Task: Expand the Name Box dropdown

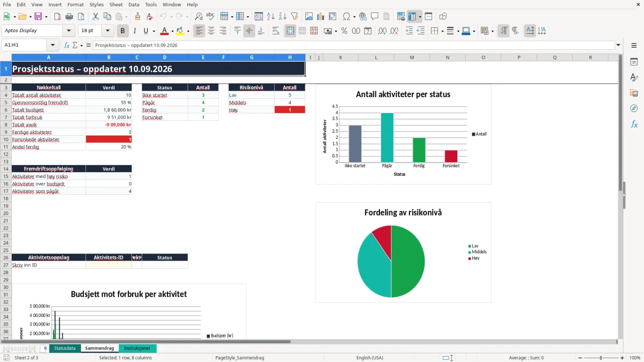Action: [53, 45]
